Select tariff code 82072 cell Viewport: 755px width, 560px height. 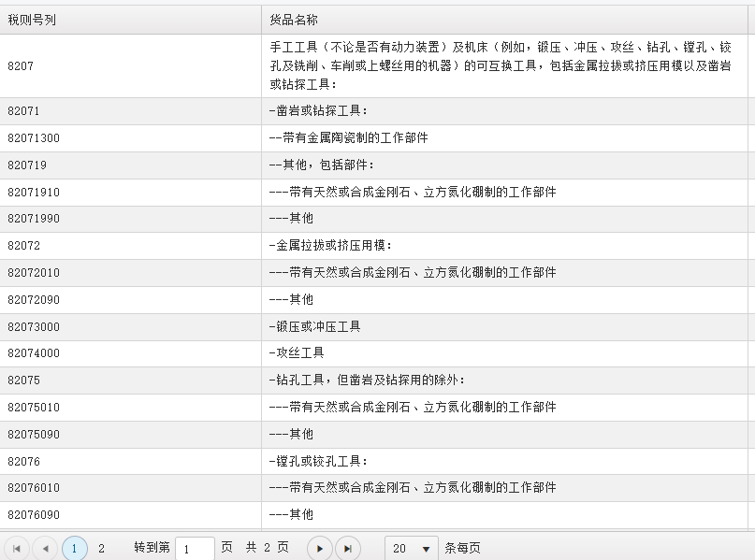click(x=130, y=246)
